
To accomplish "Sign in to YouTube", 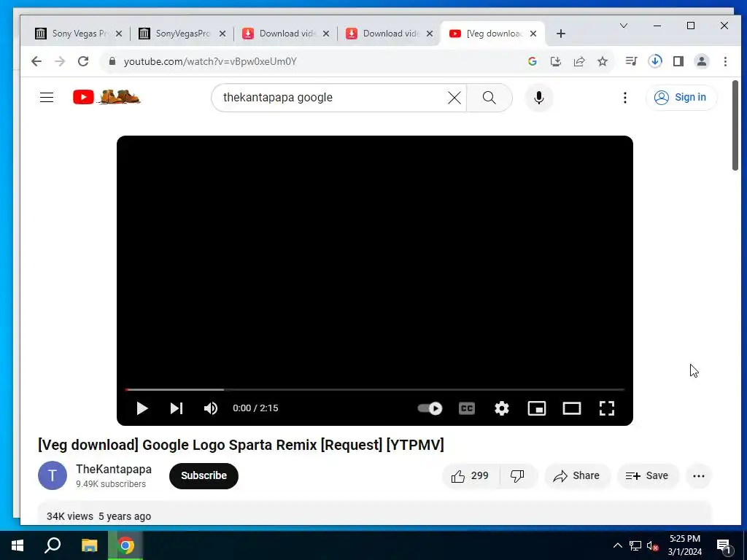I will 681,97.
